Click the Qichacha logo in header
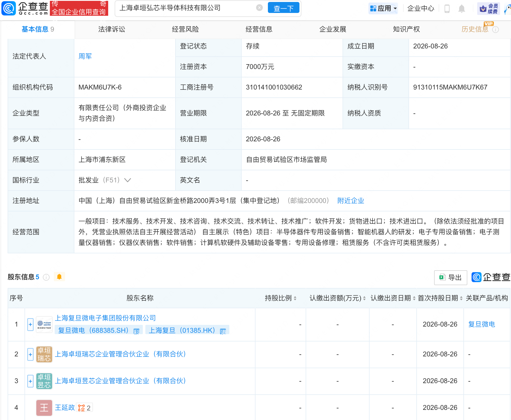This screenshot has height=420, width=511. [x=25, y=8]
